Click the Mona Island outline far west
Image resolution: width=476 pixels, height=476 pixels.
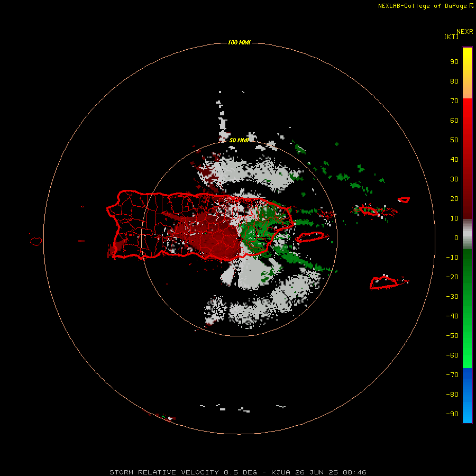pyautogui.click(x=36, y=241)
